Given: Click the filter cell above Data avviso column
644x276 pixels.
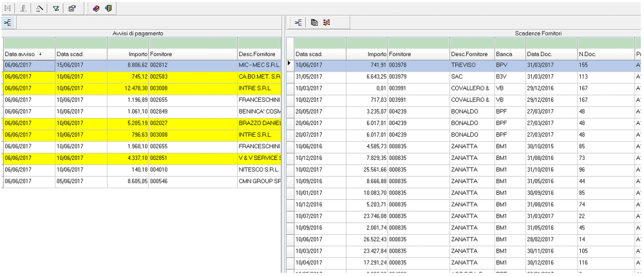Looking at the screenshot, I should 28,43.
